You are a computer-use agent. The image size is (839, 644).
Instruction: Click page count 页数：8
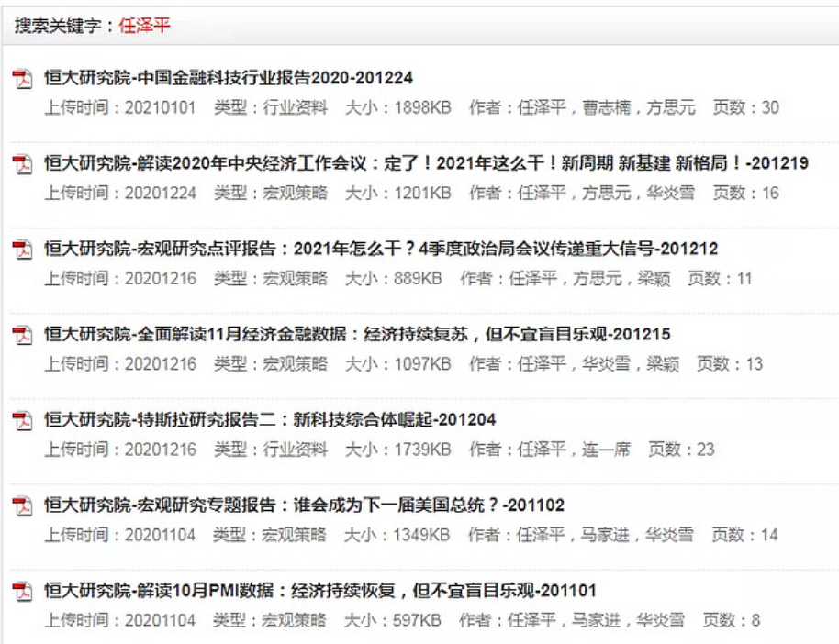pos(732,620)
